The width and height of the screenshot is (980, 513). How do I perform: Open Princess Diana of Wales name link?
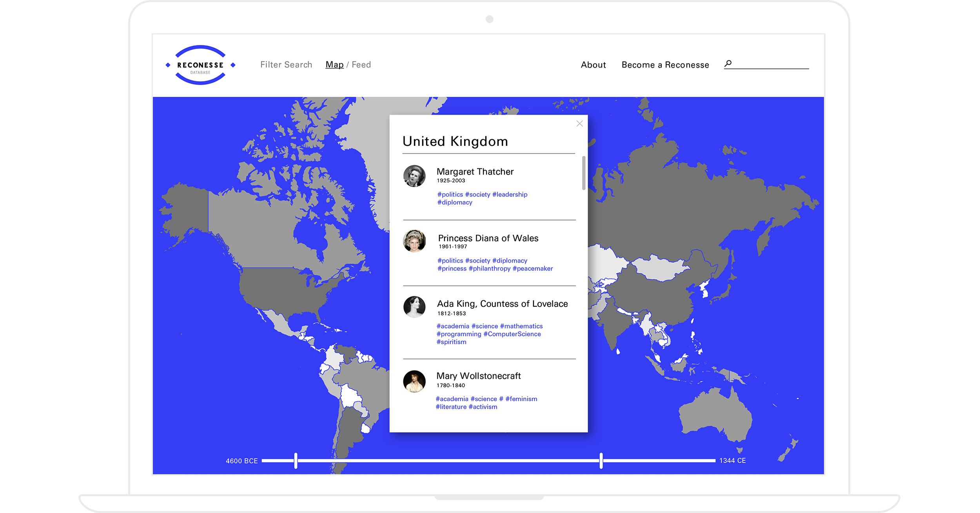pos(488,238)
